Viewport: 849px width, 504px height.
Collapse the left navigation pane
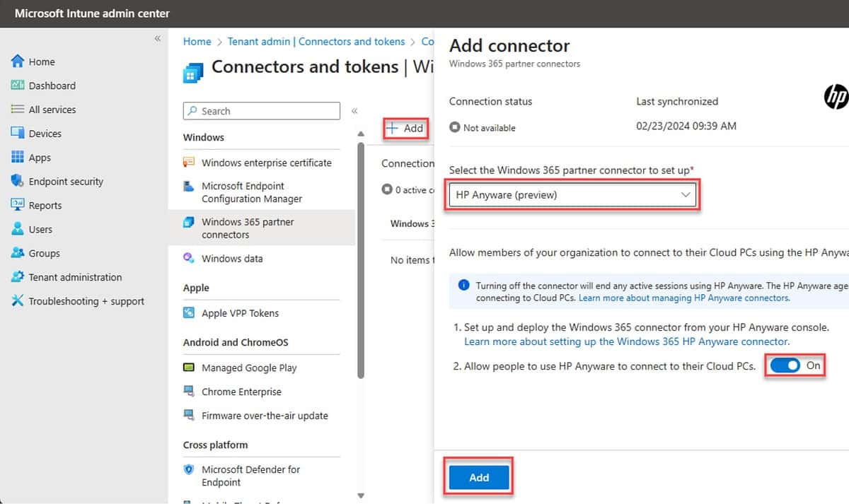[157, 39]
